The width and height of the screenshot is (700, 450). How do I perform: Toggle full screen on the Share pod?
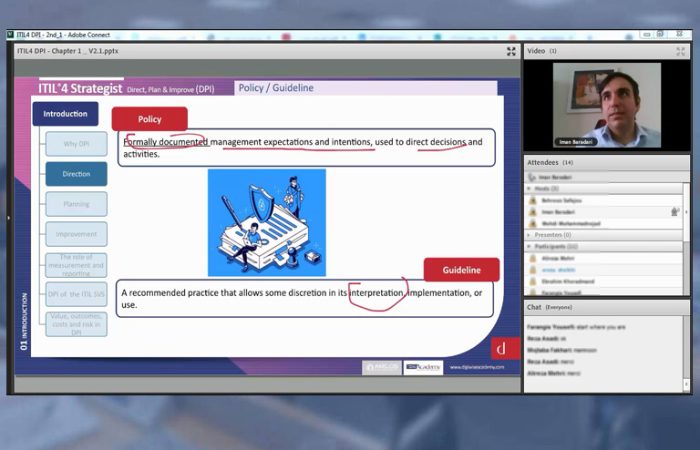(x=511, y=51)
